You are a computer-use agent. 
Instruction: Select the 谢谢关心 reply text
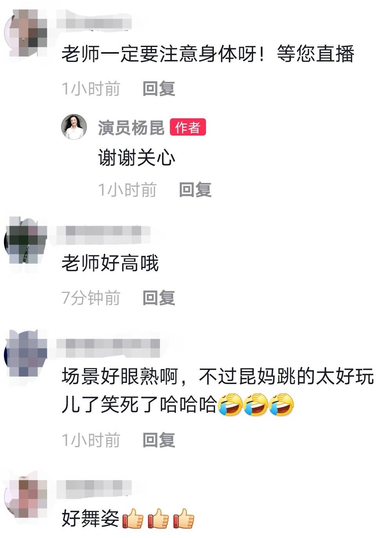[x=137, y=158]
